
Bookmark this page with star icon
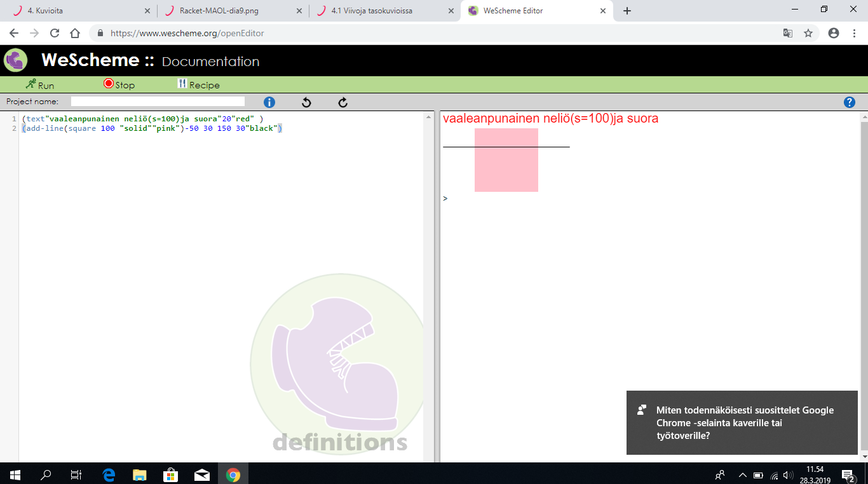pos(808,33)
